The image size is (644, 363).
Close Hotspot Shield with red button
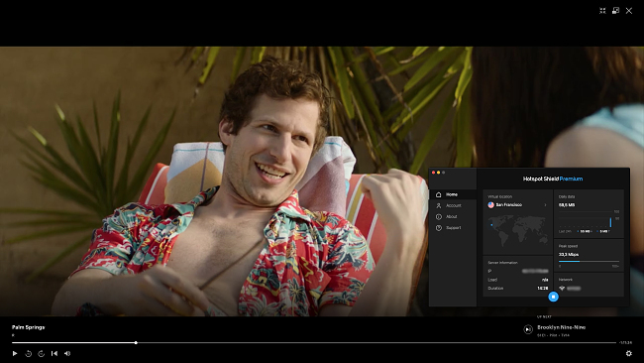tap(433, 173)
